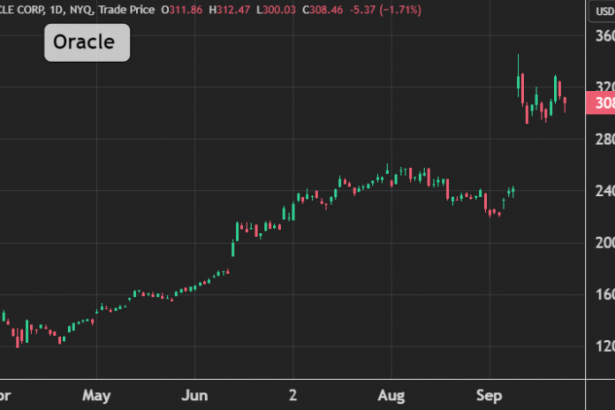The image size is (615, 410).
Task: Click the 280 price axis label
Action: [x=604, y=138]
